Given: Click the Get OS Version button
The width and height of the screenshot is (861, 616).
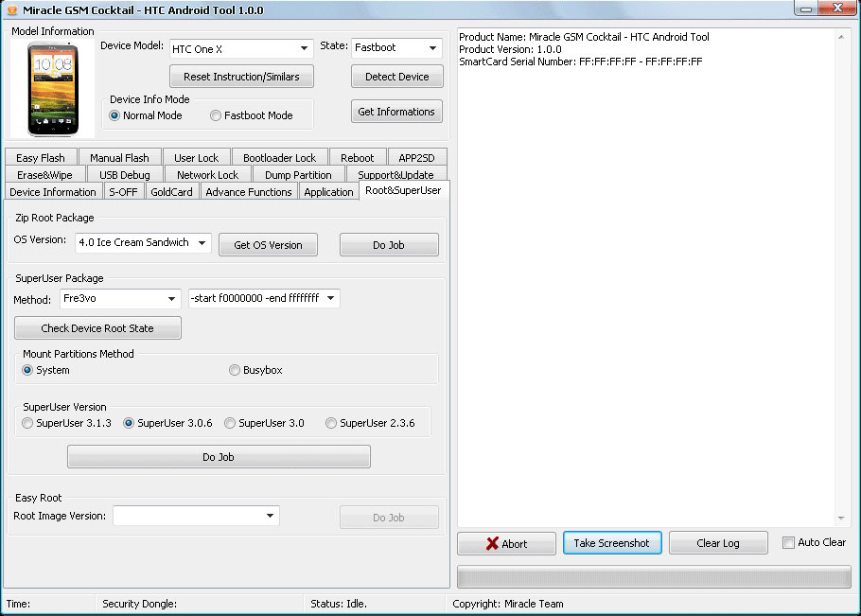Looking at the screenshot, I should pyautogui.click(x=268, y=245).
